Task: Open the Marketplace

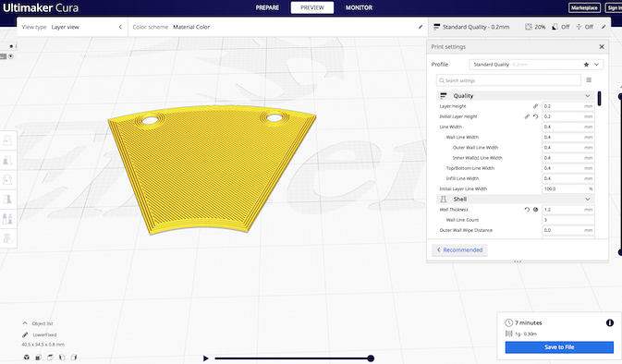Action: click(584, 7)
